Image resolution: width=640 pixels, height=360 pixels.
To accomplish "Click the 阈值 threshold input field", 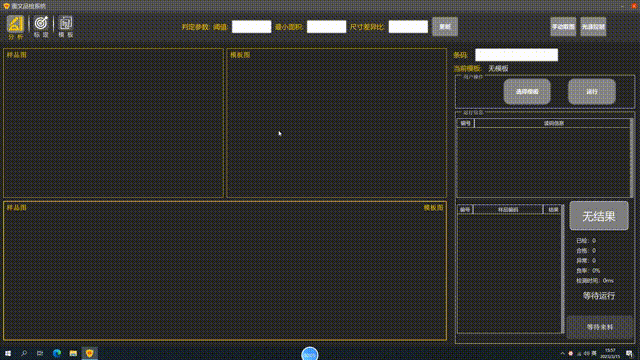I will click(251, 27).
